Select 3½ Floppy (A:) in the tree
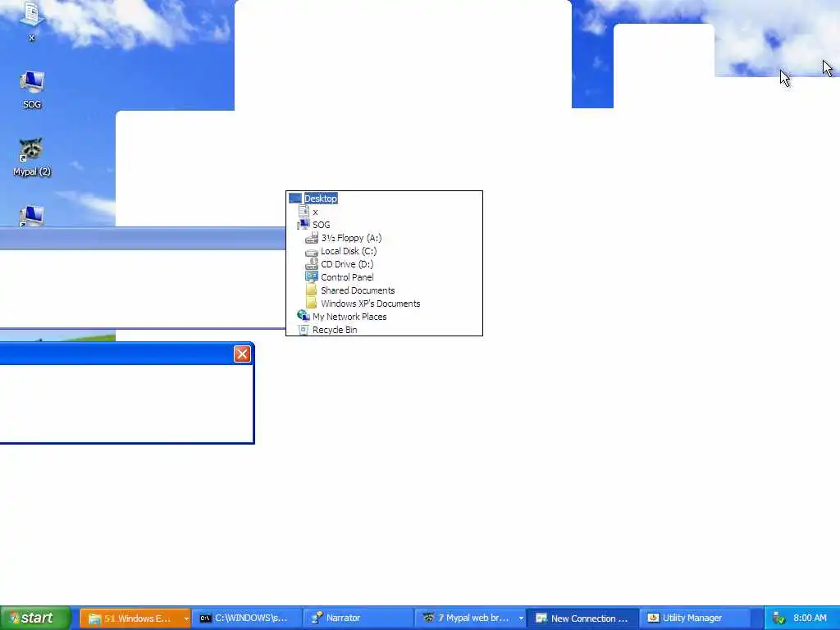Viewport: 840px width, 630px height. (x=351, y=238)
